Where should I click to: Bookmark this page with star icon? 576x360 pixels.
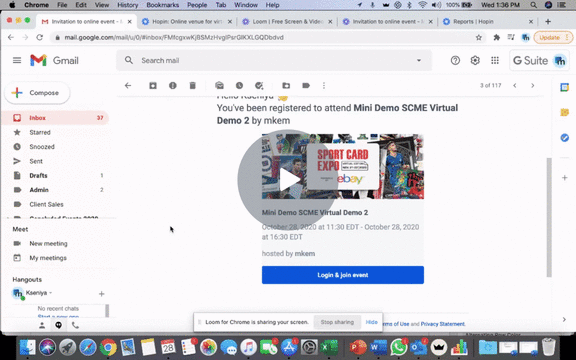pos(479,37)
